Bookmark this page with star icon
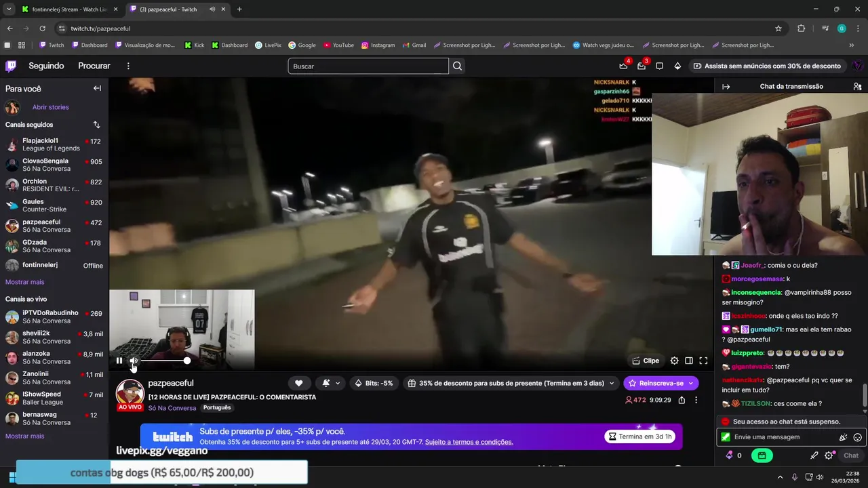The width and height of the screenshot is (868, 488). click(778, 28)
